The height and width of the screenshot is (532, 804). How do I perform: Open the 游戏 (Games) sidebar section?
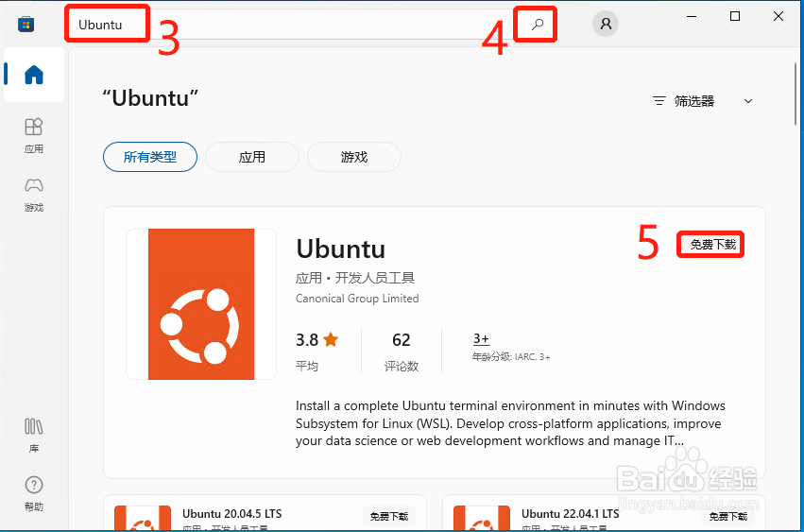click(34, 195)
